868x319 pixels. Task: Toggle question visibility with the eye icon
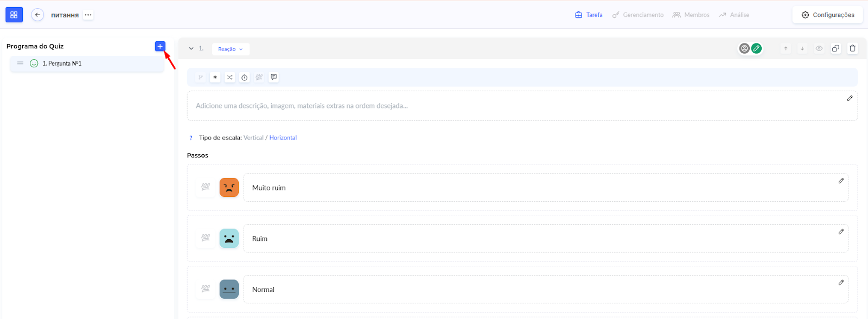pyautogui.click(x=819, y=48)
